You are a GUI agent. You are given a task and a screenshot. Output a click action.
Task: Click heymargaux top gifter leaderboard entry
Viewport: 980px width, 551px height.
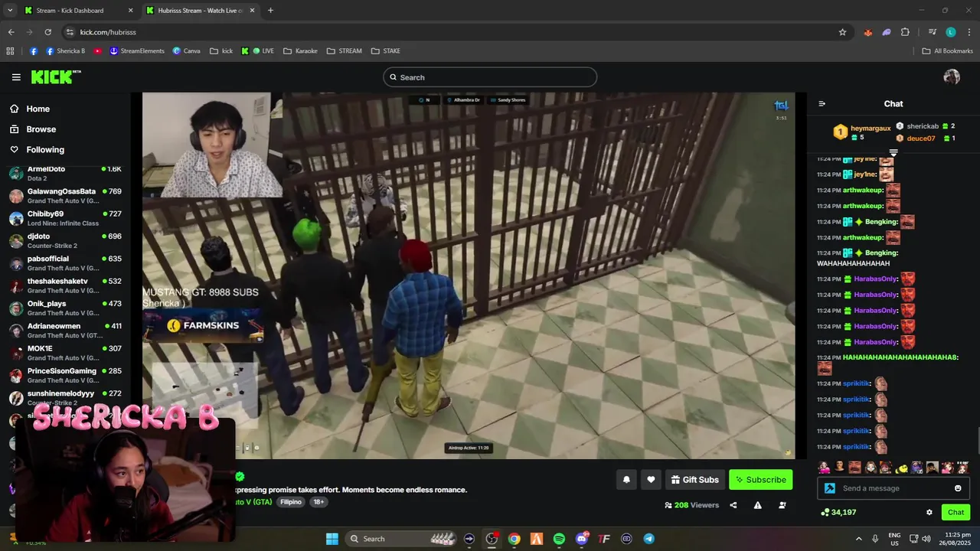[863, 132]
